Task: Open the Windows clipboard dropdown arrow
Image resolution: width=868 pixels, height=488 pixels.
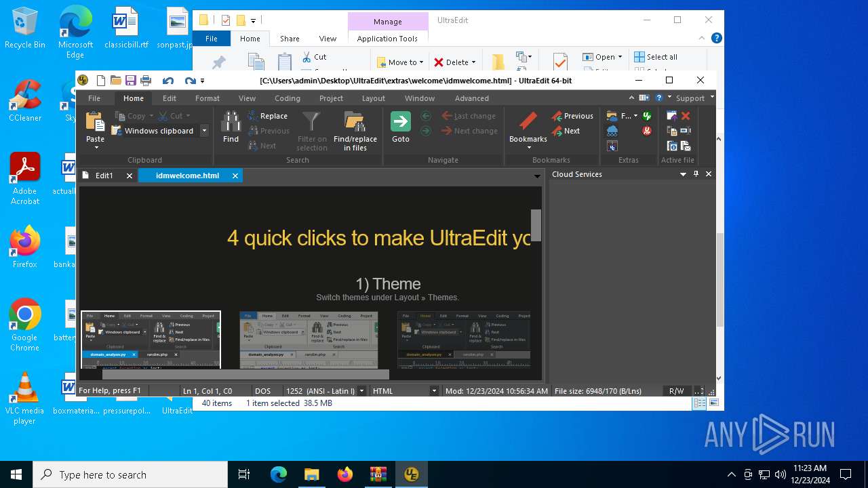Action: [204, 131]
